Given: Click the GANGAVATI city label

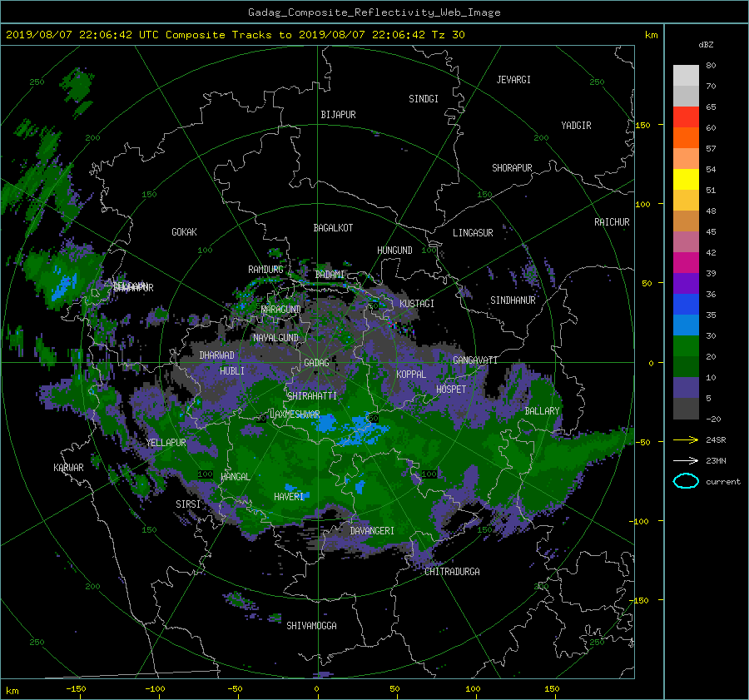Looking at the screenshot, I should pos(475,360).
